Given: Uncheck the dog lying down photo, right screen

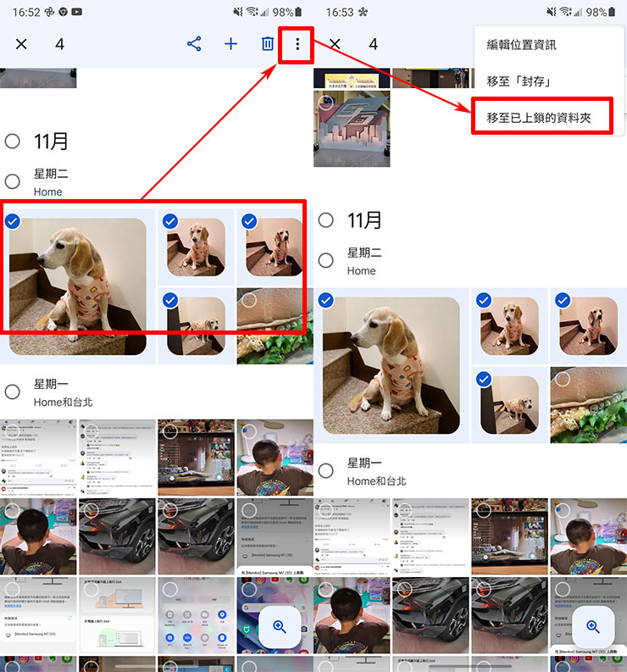Looking at the screenshot, I should 484,380.
